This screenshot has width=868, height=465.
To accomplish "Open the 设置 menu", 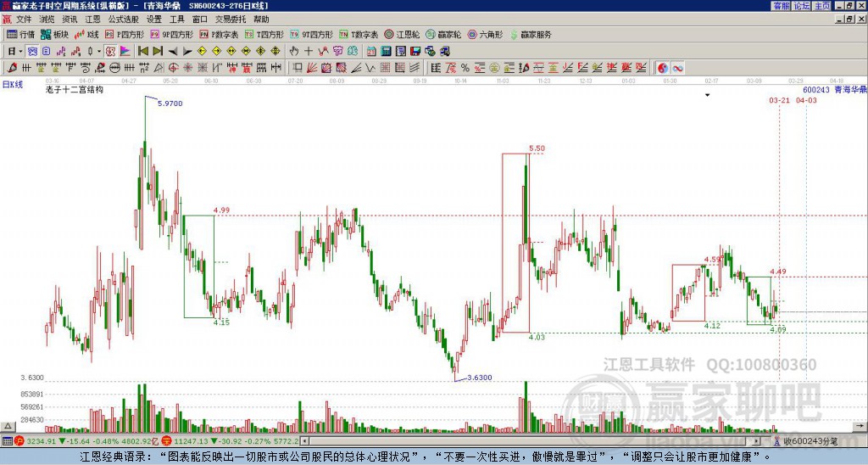I will (154, 20).
